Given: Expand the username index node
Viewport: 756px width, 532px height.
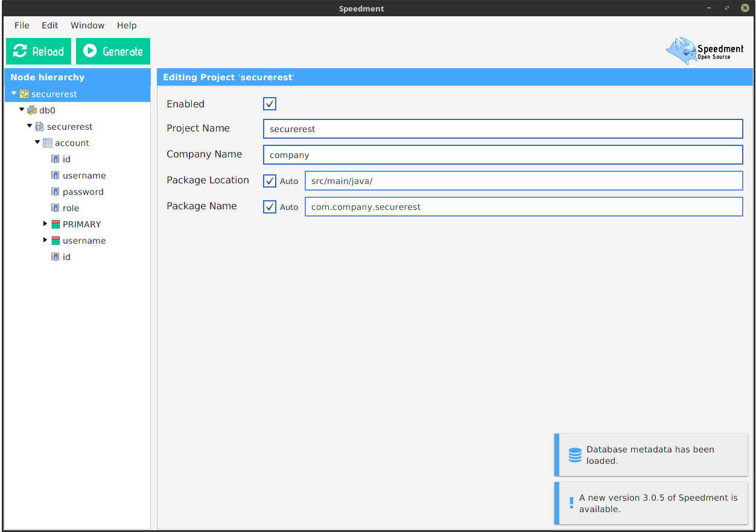Looking at the screenshot, I should (x=45, y=240).
